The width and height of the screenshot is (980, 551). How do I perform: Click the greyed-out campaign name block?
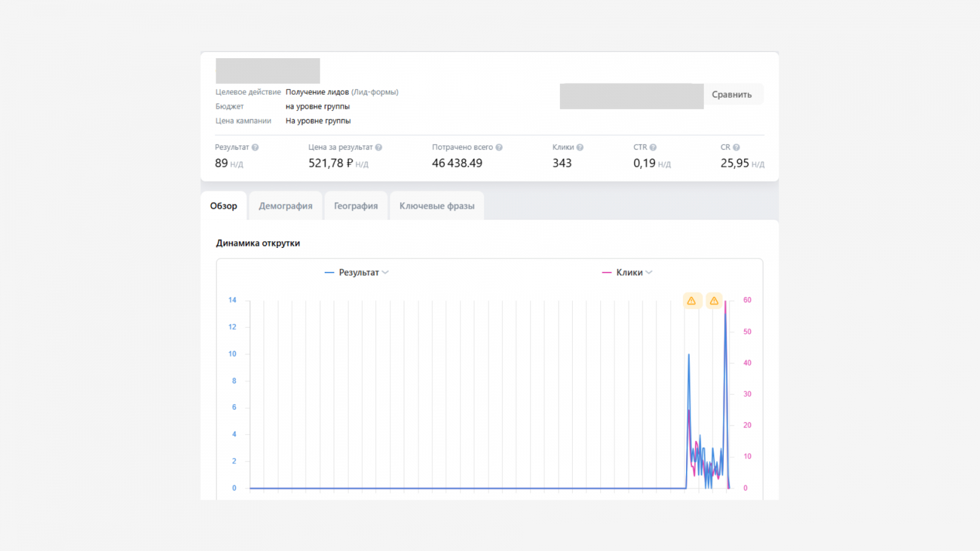coord(268,71)
